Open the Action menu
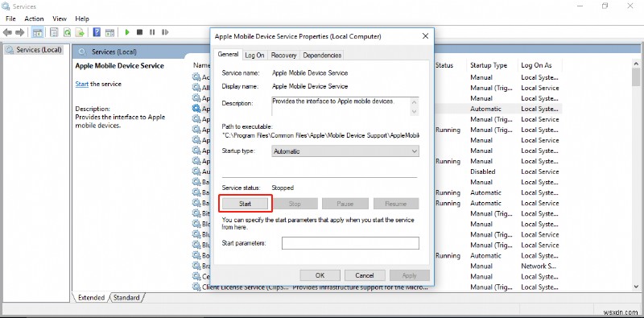Viewport: 644px width, 318px height. pos(34,19)
